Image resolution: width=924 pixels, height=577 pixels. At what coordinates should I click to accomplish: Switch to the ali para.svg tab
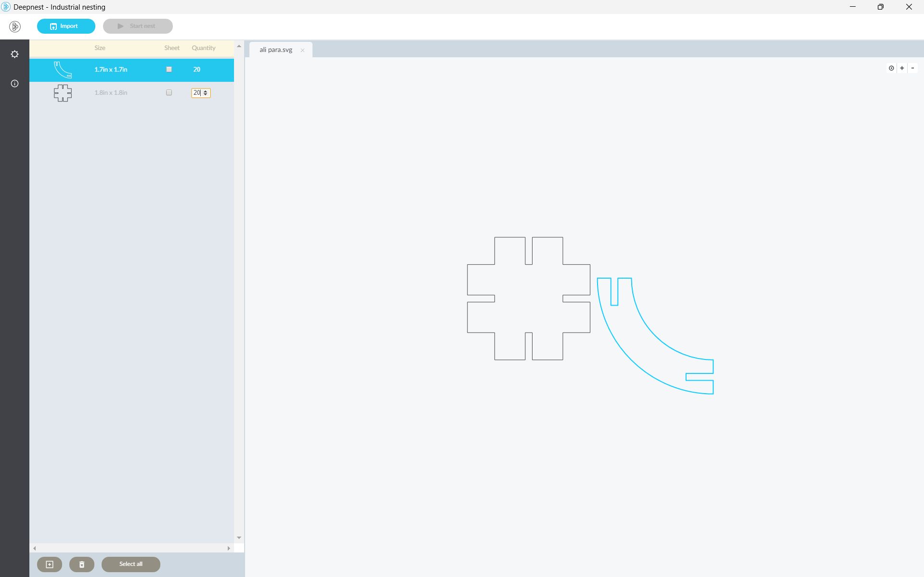tap(276, 50)
